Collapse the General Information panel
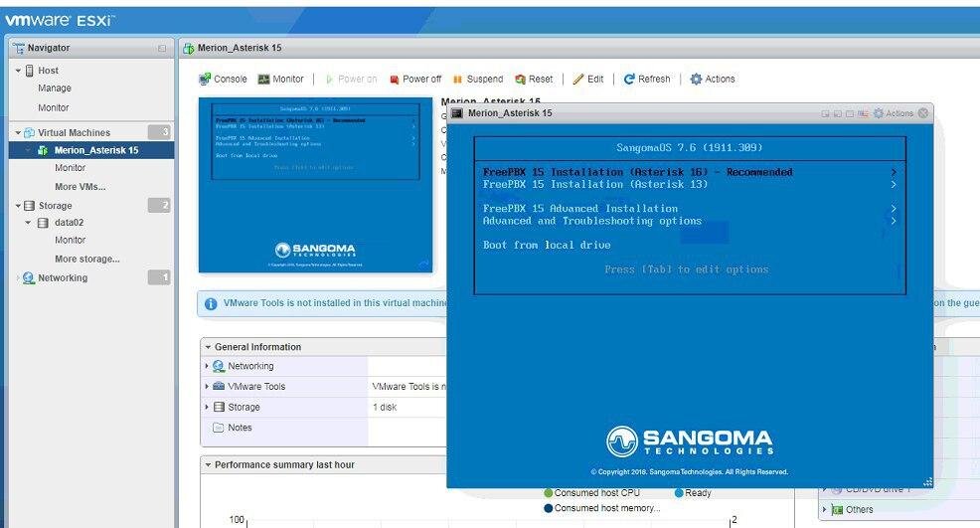The image size is (980, 528). coord(207,347)
